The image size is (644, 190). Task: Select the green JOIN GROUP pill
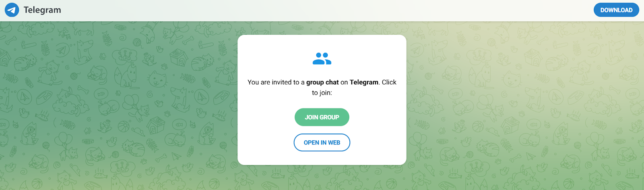[322, 117]
